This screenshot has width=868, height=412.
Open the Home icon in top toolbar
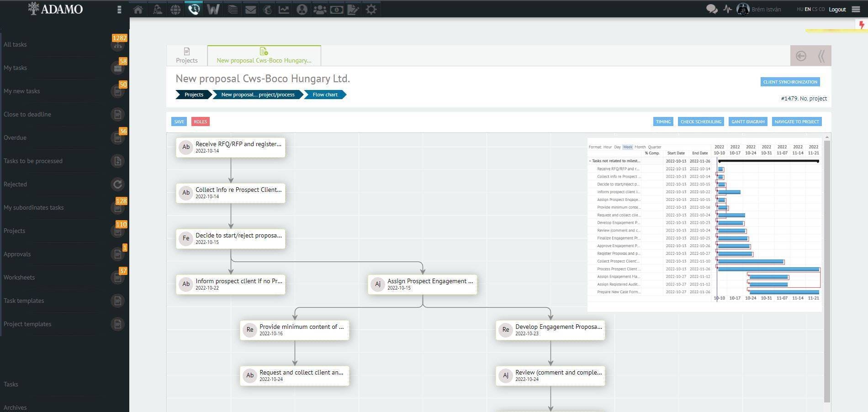pyautogui.click(x=138, y=9)
